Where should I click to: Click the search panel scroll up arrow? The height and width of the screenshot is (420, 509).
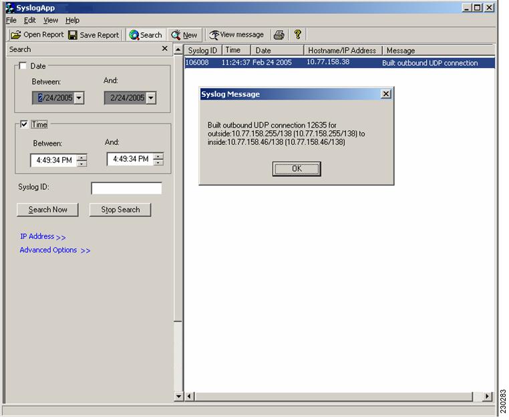(x=178, y=50)
